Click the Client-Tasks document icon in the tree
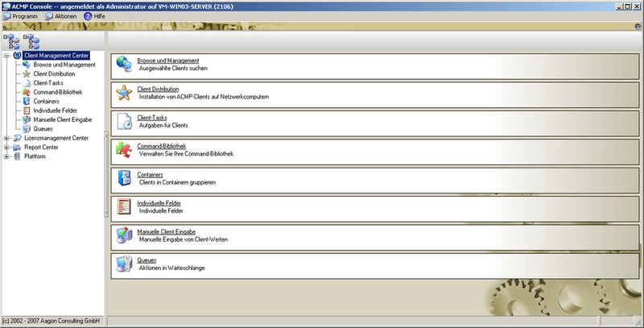Viewport: 644px width, 328px height. pos(27,83)
